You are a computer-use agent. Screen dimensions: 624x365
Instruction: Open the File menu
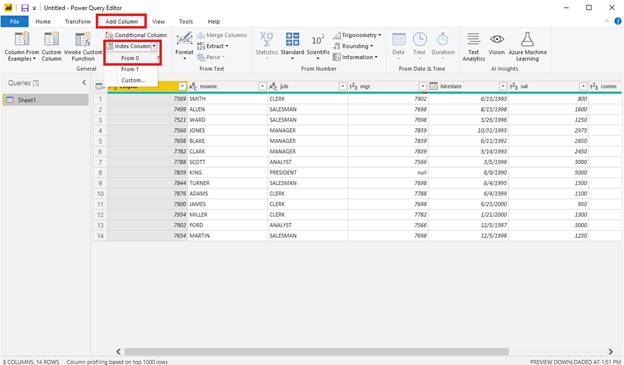(14, 21)
